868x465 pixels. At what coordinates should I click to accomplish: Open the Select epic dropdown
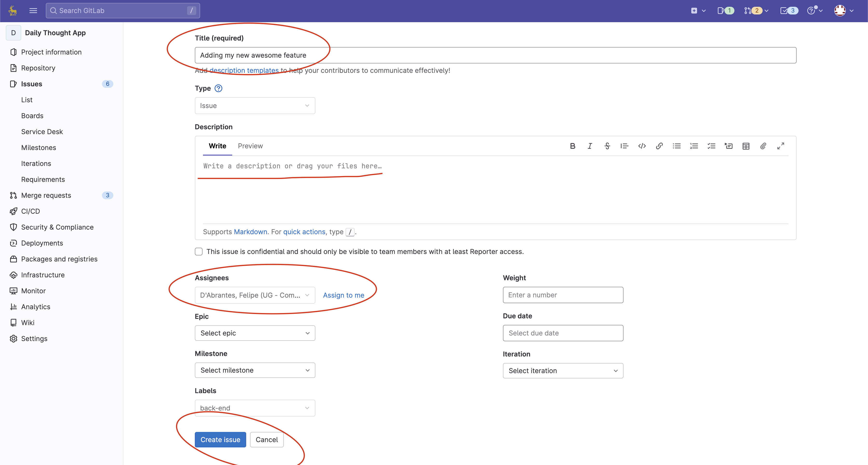[x=255, y=333]
